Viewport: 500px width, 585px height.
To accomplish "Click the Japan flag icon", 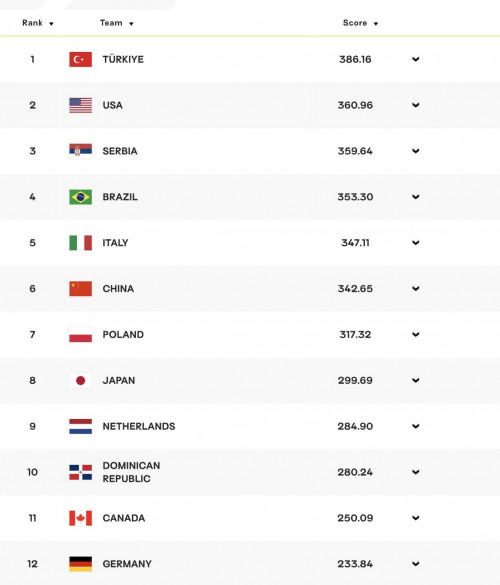I will 81,380.
